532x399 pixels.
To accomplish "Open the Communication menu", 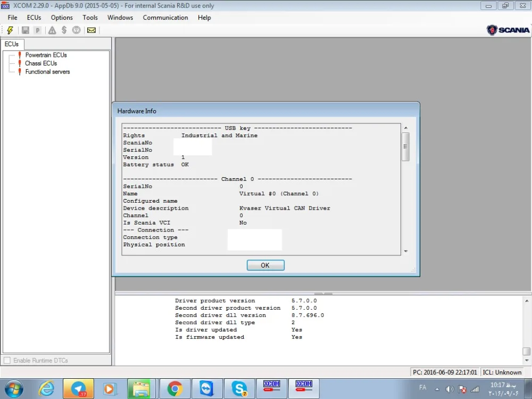I will click(x=165, y=18).
